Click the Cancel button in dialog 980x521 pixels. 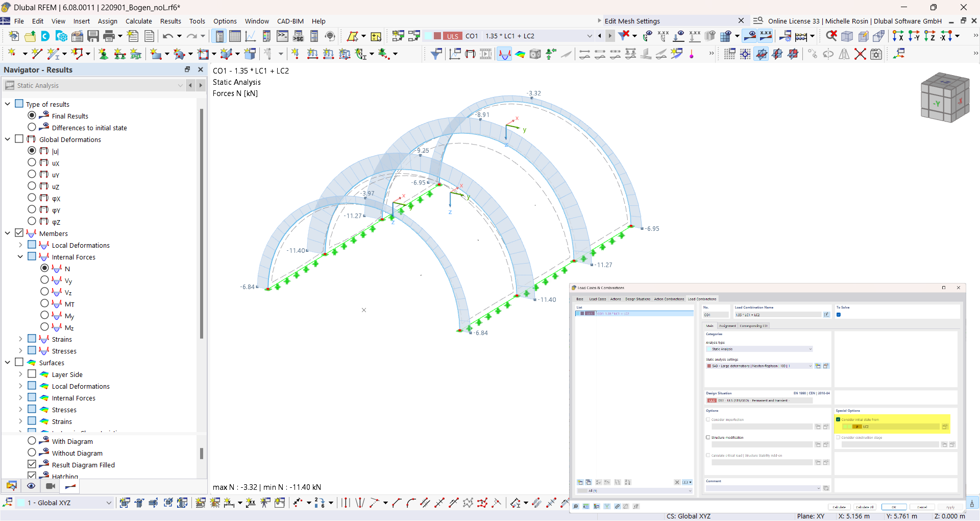tap(922, 507)
